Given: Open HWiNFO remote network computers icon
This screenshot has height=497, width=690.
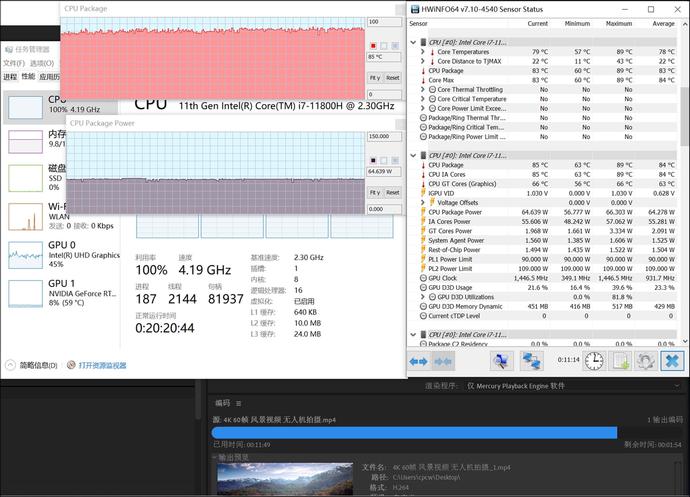Looking at the screenshot, I should pyautogui.click(x=532, y=361).
